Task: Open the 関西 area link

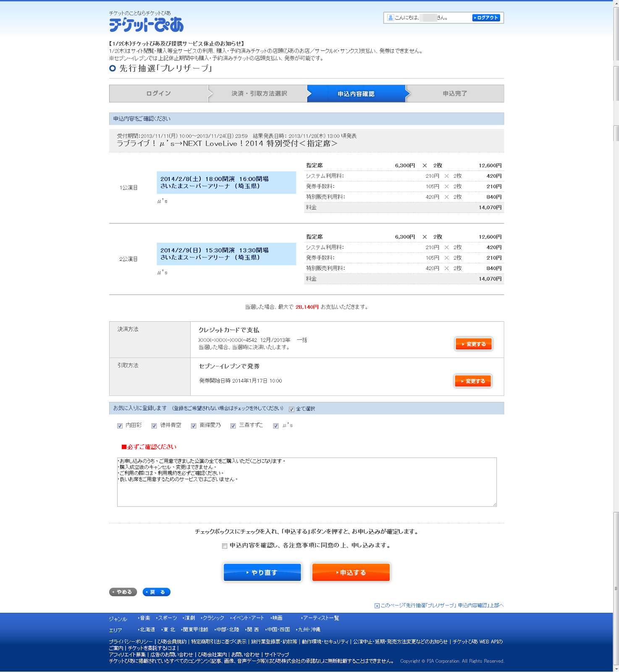Action: 252,630
